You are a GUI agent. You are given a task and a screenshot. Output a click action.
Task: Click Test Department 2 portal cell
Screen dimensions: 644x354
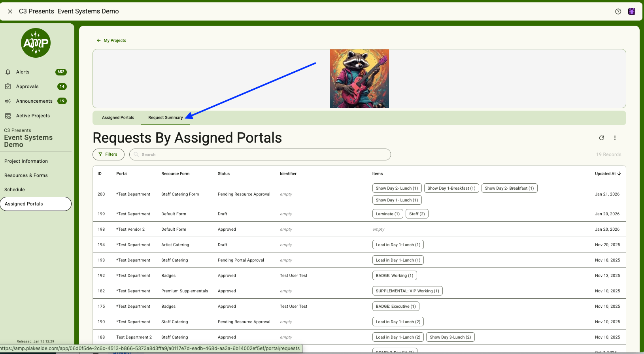pos(134,337)
